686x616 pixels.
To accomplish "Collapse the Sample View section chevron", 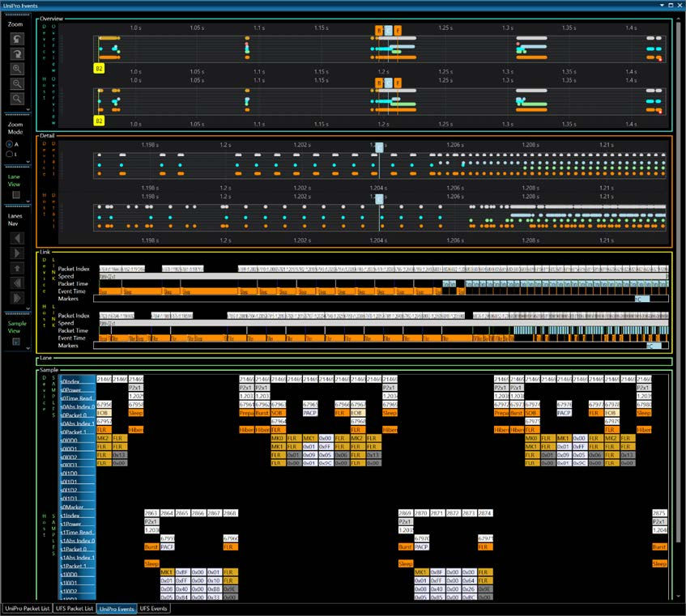I will [x=28, y=348].
